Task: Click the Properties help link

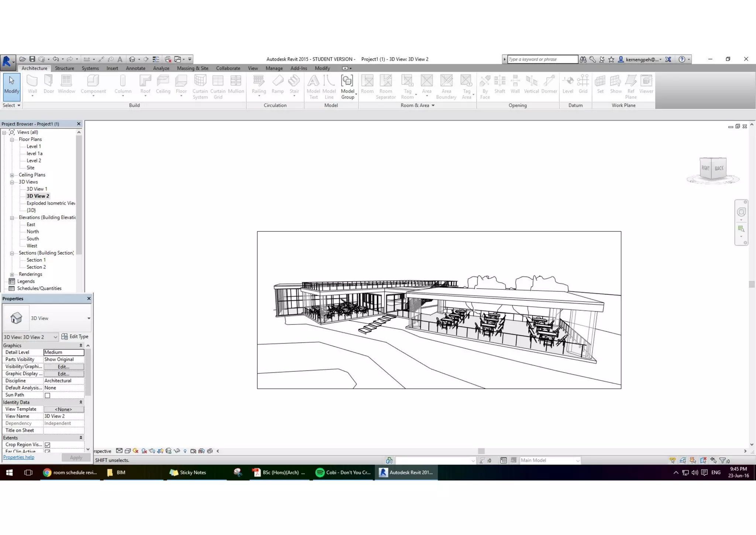Action: click(19, 457)
